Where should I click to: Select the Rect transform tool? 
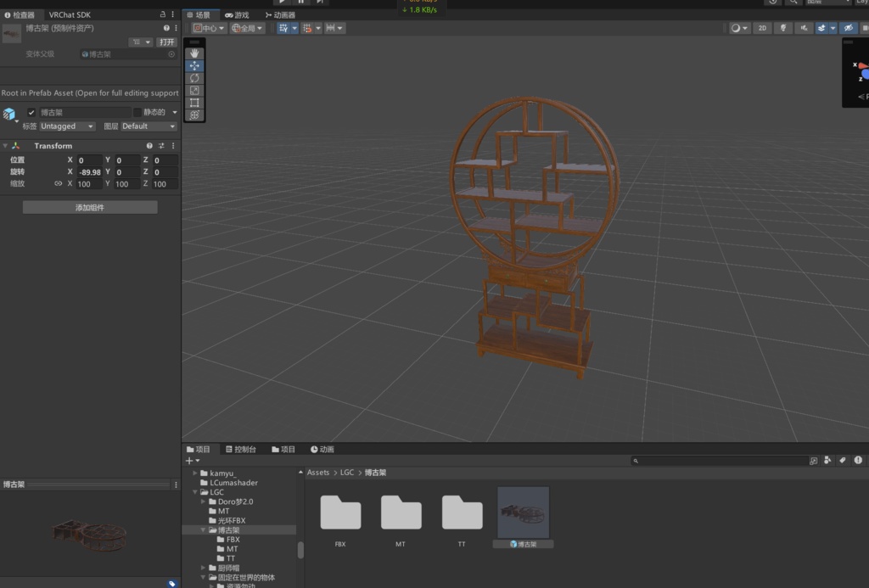click(195, 103)
